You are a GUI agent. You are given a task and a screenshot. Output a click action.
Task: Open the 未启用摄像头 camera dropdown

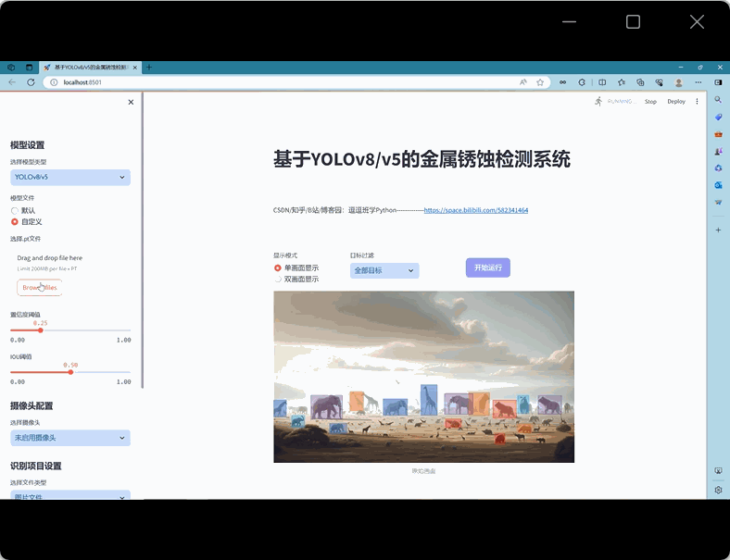click(x=70, y=438)
